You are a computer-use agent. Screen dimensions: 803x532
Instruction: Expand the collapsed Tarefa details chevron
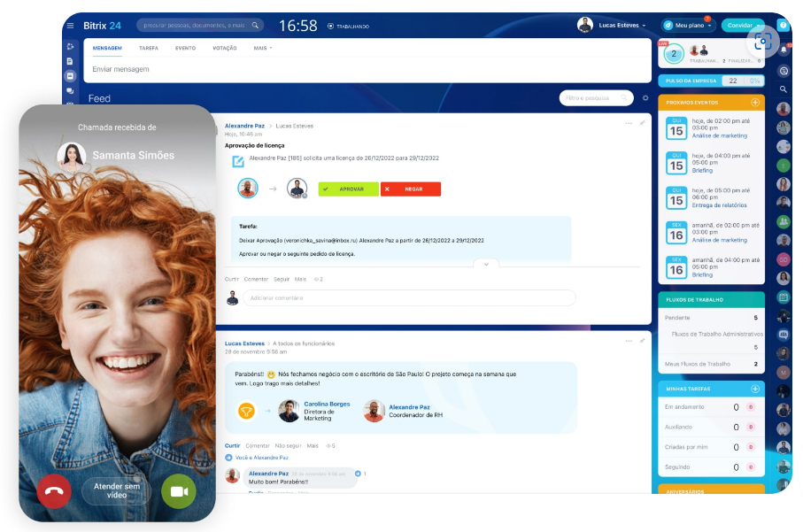pyautogui.click(x=486, y=264)
